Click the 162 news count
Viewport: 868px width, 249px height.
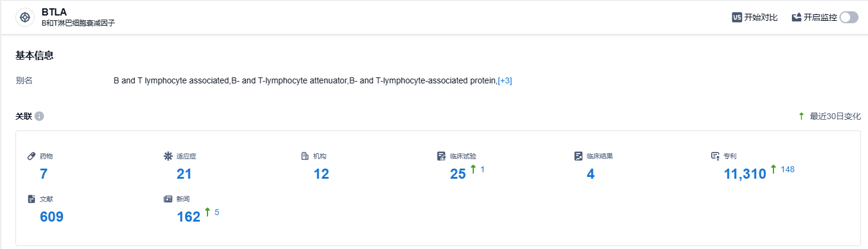(x=188, y=217)
